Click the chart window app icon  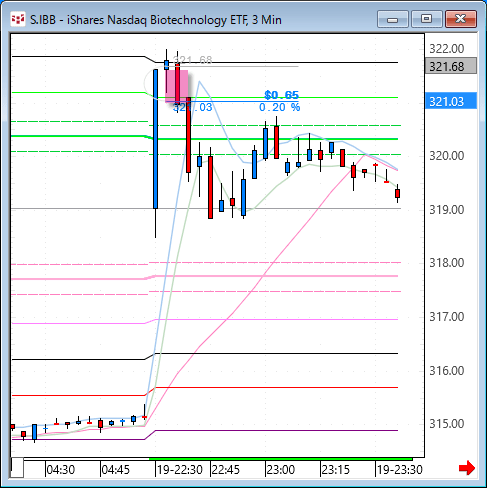[x=18, y=19]
